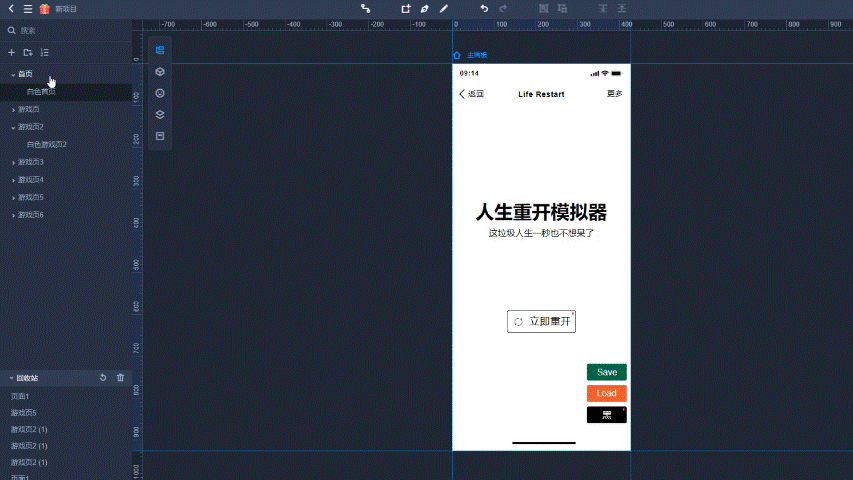
Task: Click the green Save button
Action: [x=607, y=372]
